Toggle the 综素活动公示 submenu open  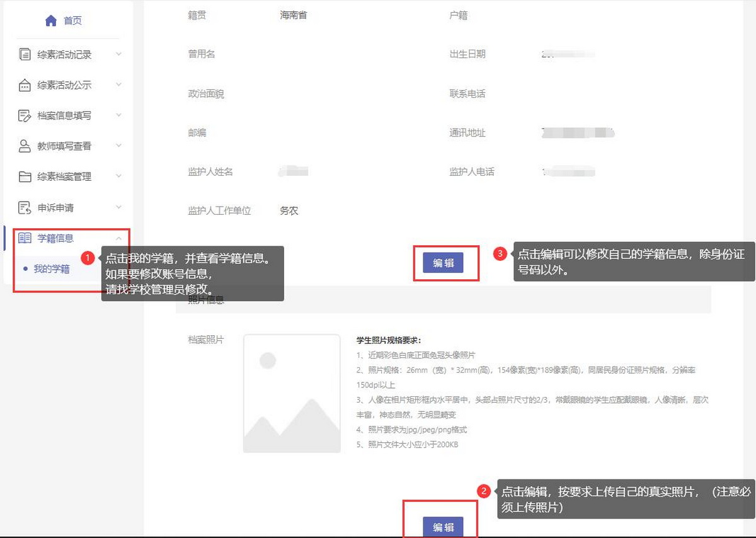(x=118, y=85)
